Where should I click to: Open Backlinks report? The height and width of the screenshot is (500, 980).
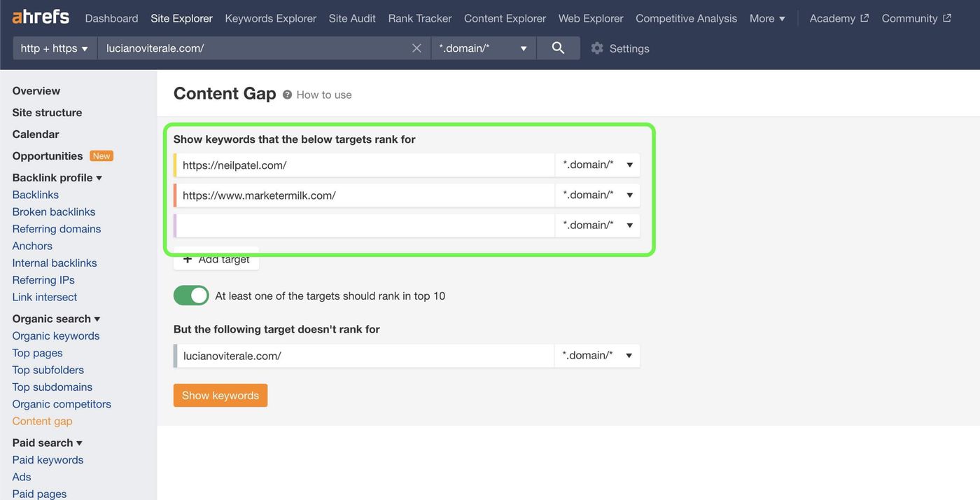pos(36,195)
